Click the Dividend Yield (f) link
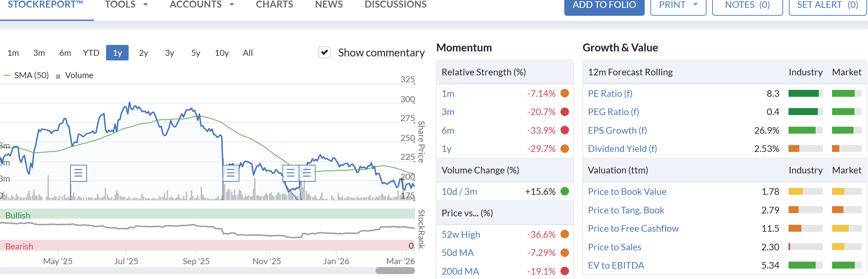 622,148
